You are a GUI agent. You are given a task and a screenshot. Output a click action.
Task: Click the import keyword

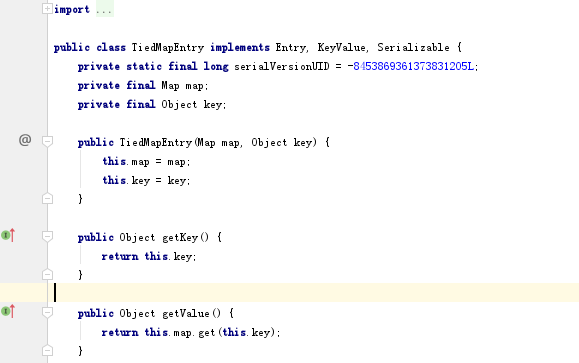[72, 9]
